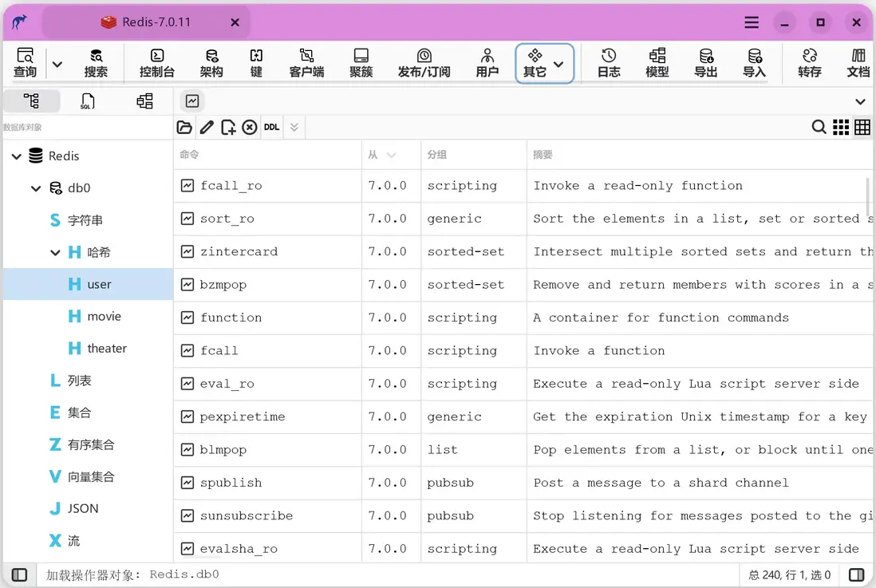Open the 发布/订阅 pub/sub tool
The height and width of the screenshot is (588, 876).
point(424,62)
